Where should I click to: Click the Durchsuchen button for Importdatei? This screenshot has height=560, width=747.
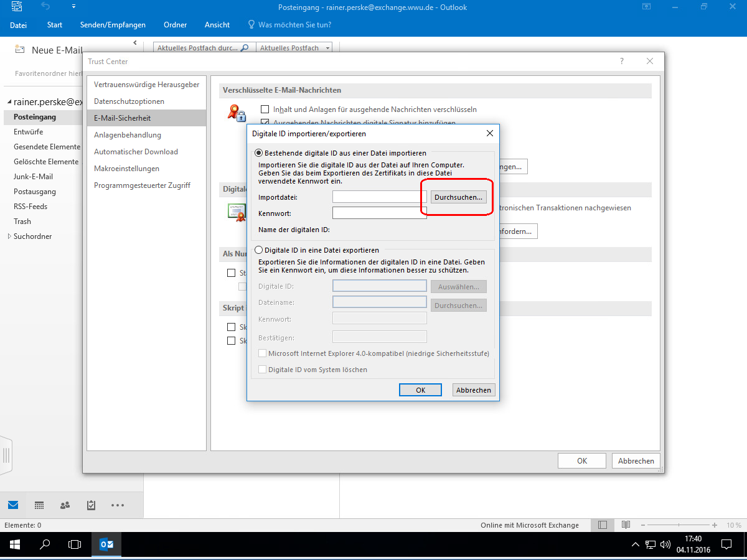458,197
